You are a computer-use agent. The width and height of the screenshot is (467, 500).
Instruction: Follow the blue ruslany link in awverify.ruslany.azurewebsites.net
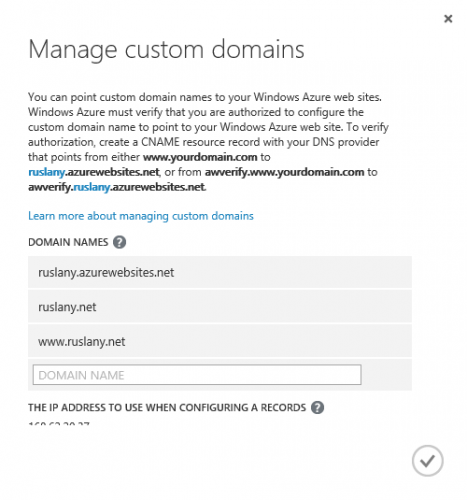pos(92,187)
